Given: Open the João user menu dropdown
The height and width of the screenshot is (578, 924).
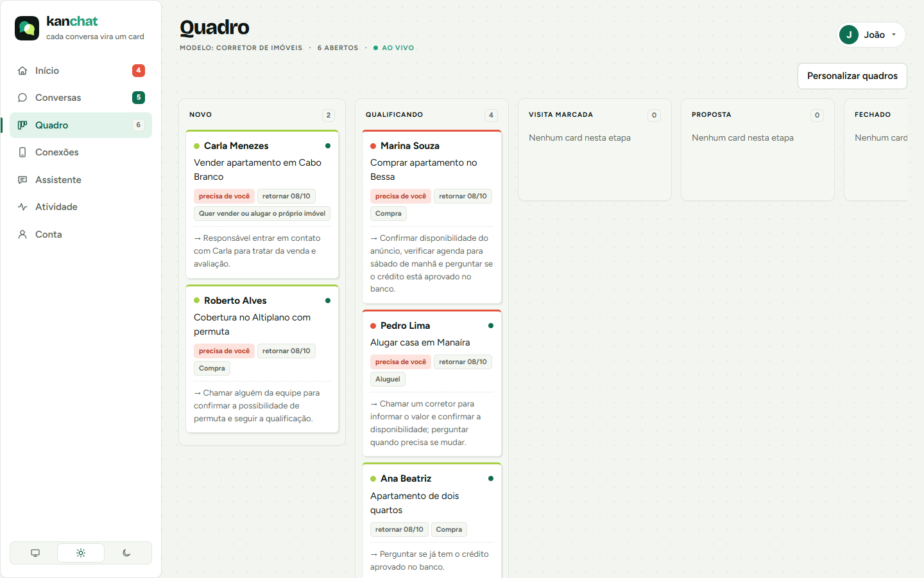Looking at the screenshot, I should tap(871, 35).
